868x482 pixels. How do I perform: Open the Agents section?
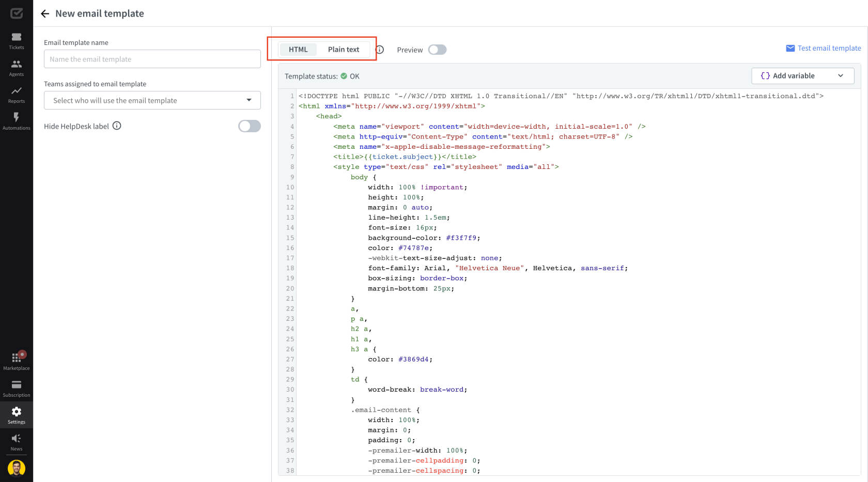pyautogui.click(x=17, y=68)
